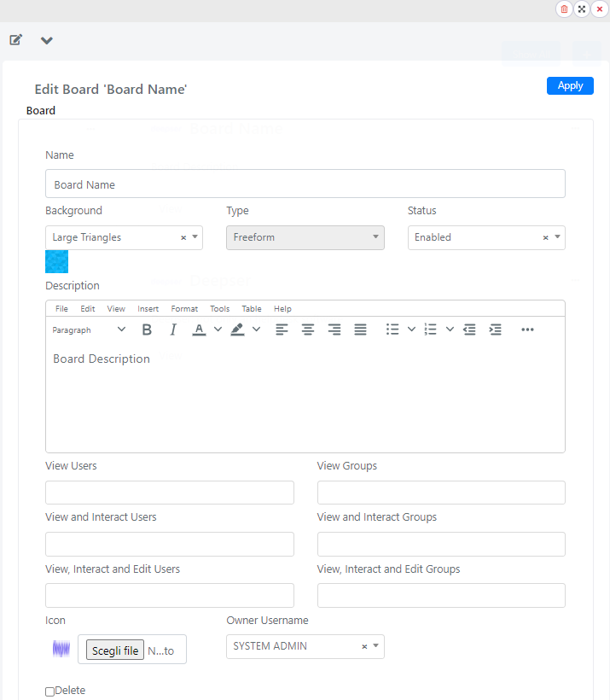Align text right
The image size is (610, 700).
334,330
